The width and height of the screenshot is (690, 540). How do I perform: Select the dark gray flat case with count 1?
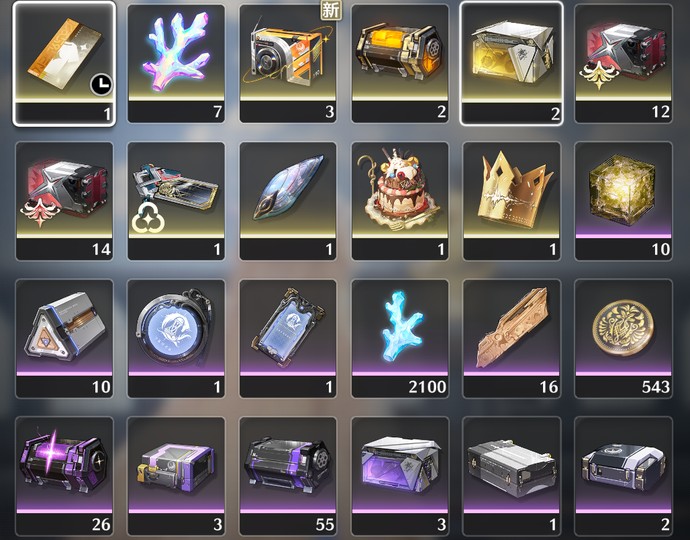[x=511, y=476]
